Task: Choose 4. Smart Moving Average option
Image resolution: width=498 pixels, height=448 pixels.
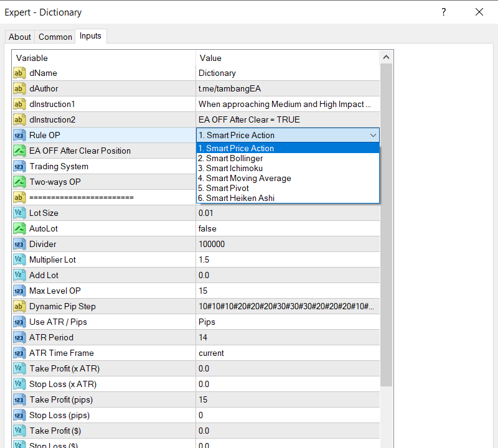Action: (x=288, y=178)
